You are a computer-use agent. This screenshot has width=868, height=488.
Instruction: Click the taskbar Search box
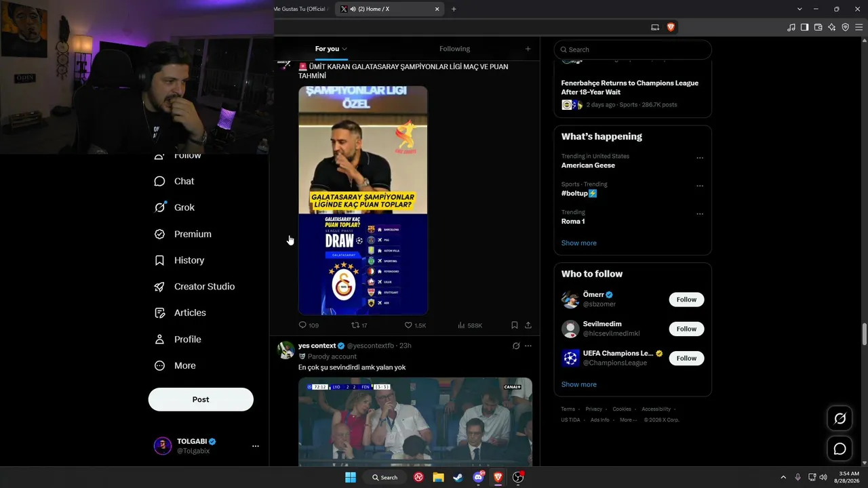pyautogui.click(x=385, y=477)
